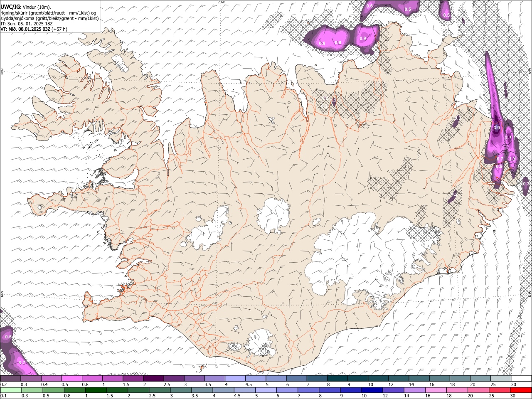Pick the slate blue 6–7 swatch in purple row
Image resolution: width=532 pixels, height=399 pixels.
pyautogui.click(x=297, y=378)
